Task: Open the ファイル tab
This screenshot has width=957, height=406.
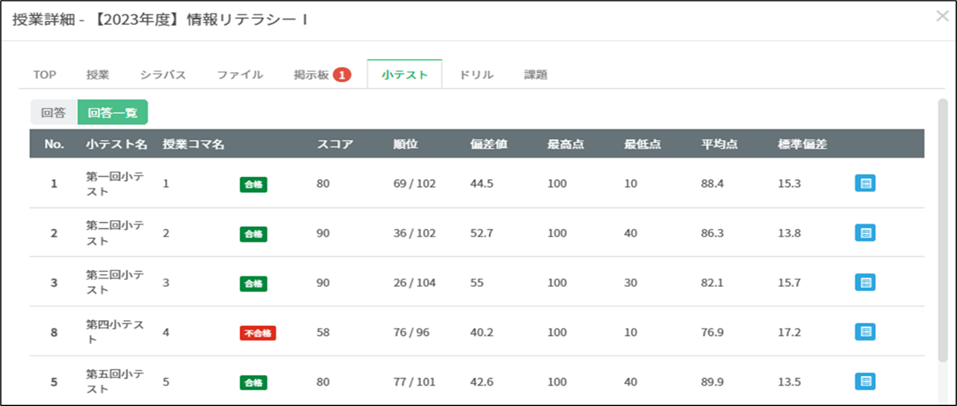Action: tap(240, 75)
